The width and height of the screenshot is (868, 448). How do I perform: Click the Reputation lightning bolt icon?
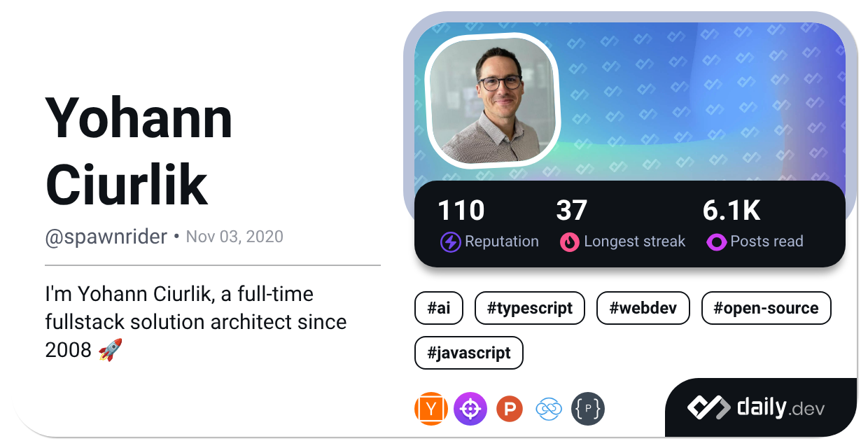click(450, 242)
